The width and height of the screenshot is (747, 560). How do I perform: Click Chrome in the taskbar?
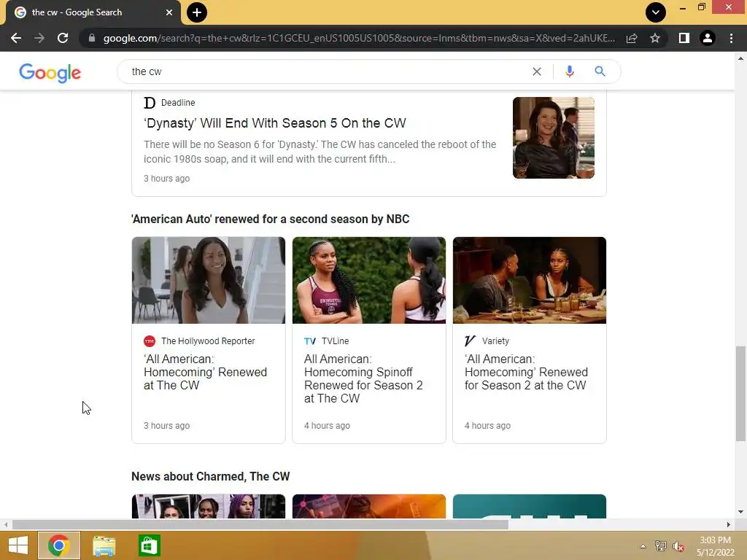pyautogui.click(x=58, y=545)
